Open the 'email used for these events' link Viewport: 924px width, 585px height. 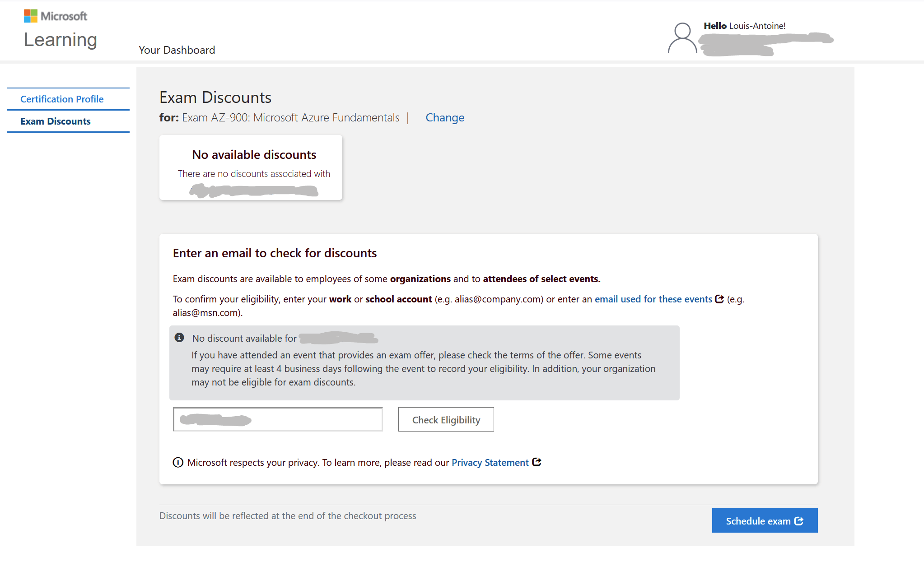pyautogui.click(x=653, y=299)
